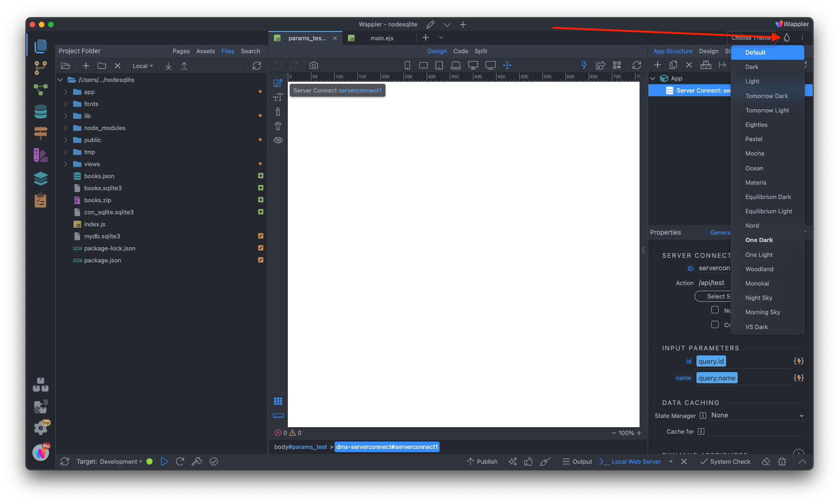The width and height of the screenshot is (839, 504).
Task: Close the params_tes... tab
Action: tap(335, 38)
